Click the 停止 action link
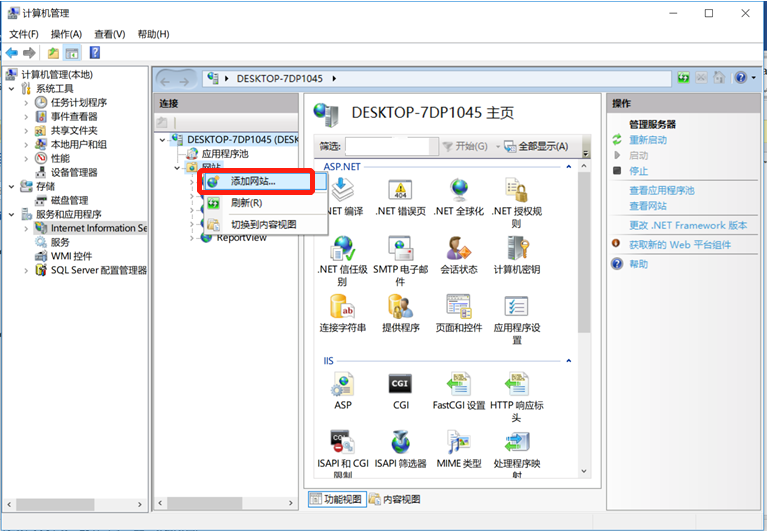This screenshot has width=767, height=531. click(638, 171)
